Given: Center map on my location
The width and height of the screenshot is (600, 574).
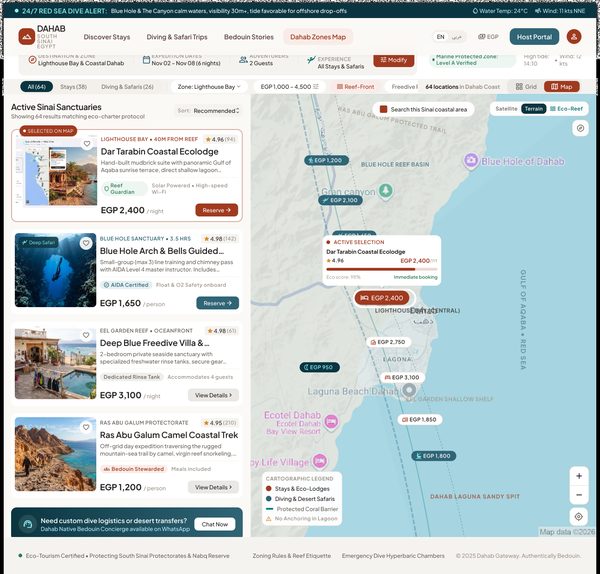Looking at the screenshot, I should pyautogui.click(x=579, y=517).
